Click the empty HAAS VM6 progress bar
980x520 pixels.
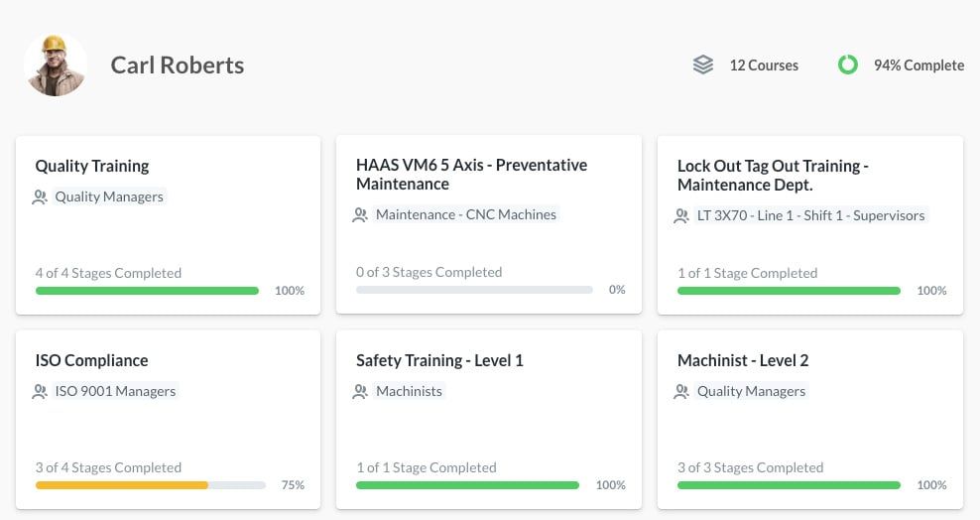click(x=474, y=290)
